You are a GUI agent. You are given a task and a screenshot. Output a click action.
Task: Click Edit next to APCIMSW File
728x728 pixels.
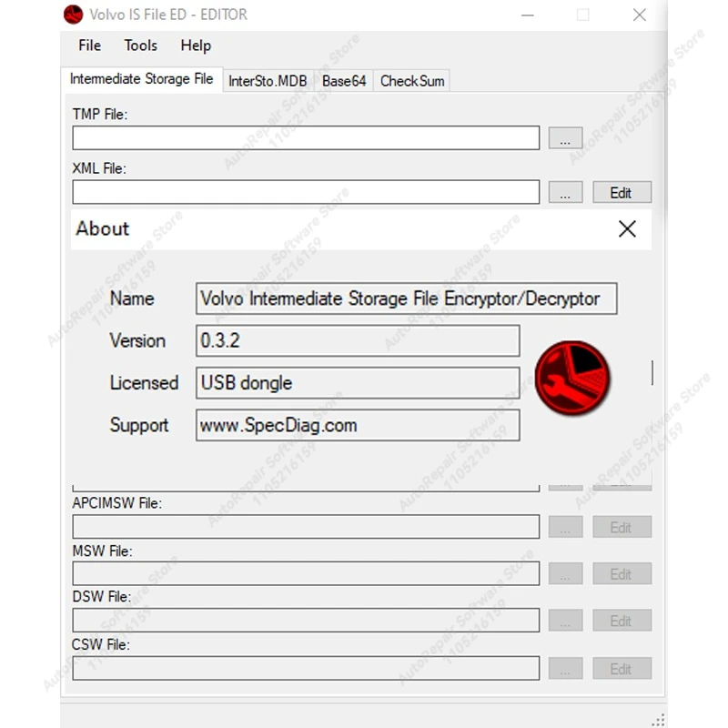click(622, 527)
